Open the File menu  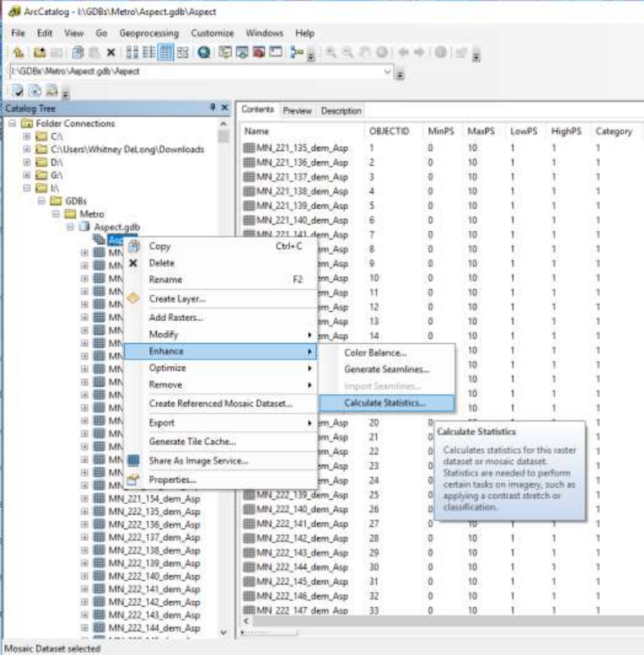pos(18,33)
